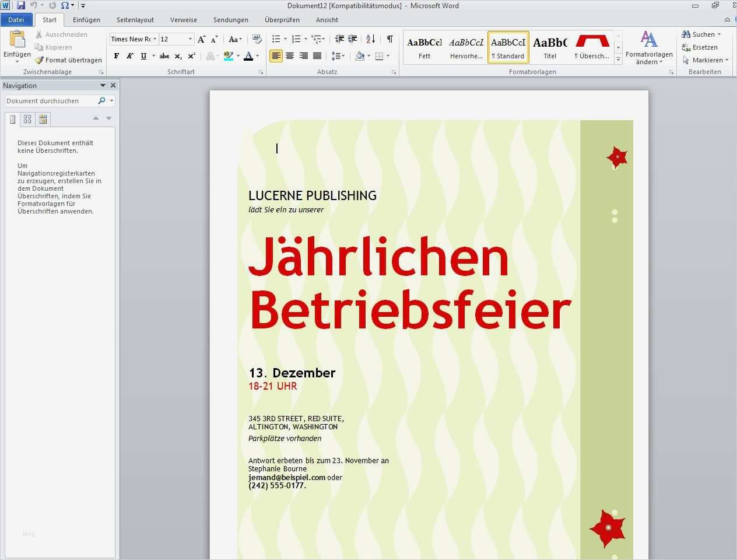Apply the Titel style to selected text
The width and height of the screenshot is (737, 560).
pyautogui.click(x=550, y=45)
